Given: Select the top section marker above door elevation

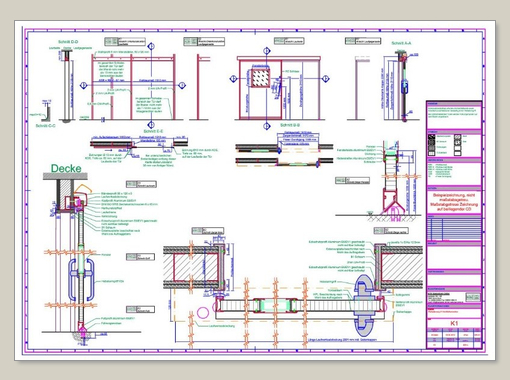Looking at the screenshot, I should pyautogui.click(x=267, y=51).
